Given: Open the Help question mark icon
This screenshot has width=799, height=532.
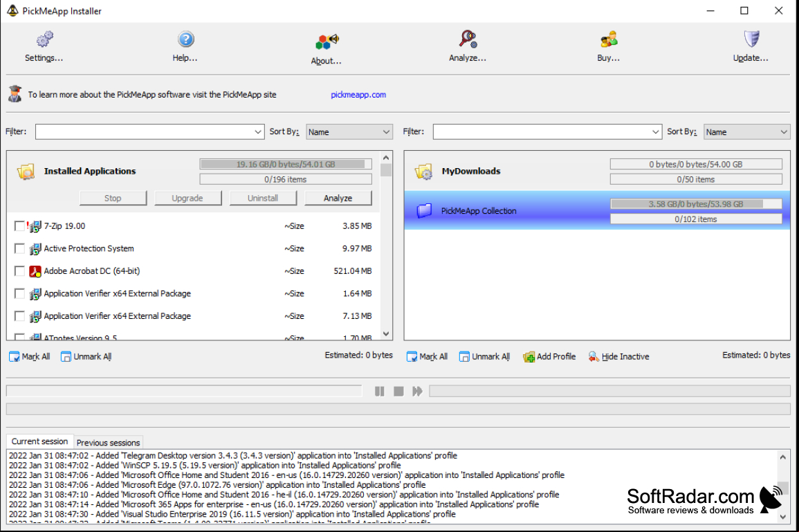Looking at the screenshot, I should click(x=185, y=39).
